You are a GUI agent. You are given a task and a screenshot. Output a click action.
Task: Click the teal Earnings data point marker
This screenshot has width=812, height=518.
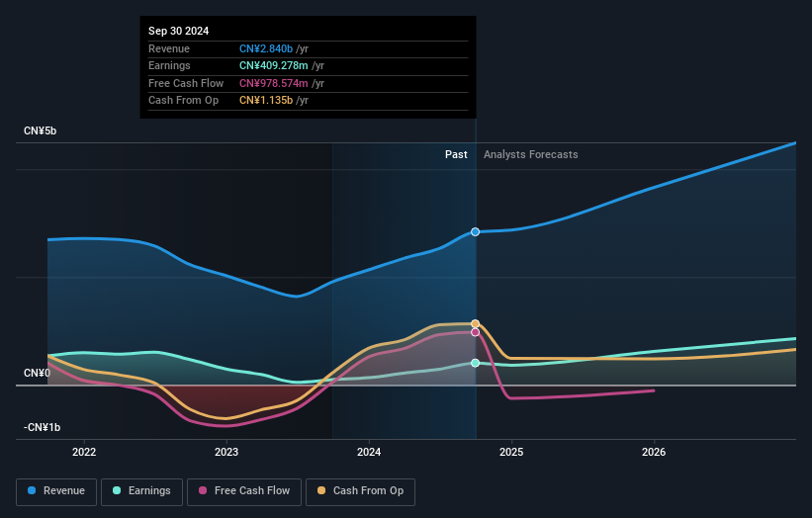pos(475,363)
